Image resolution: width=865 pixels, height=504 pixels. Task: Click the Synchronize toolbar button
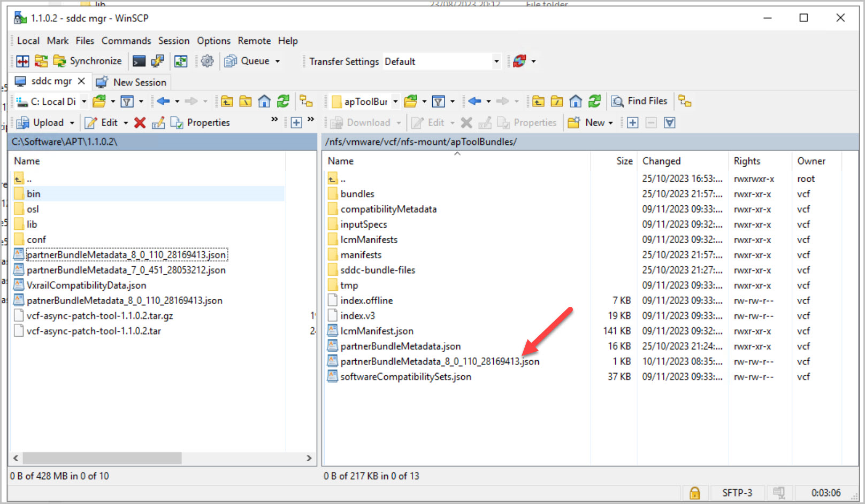point(88,61)
